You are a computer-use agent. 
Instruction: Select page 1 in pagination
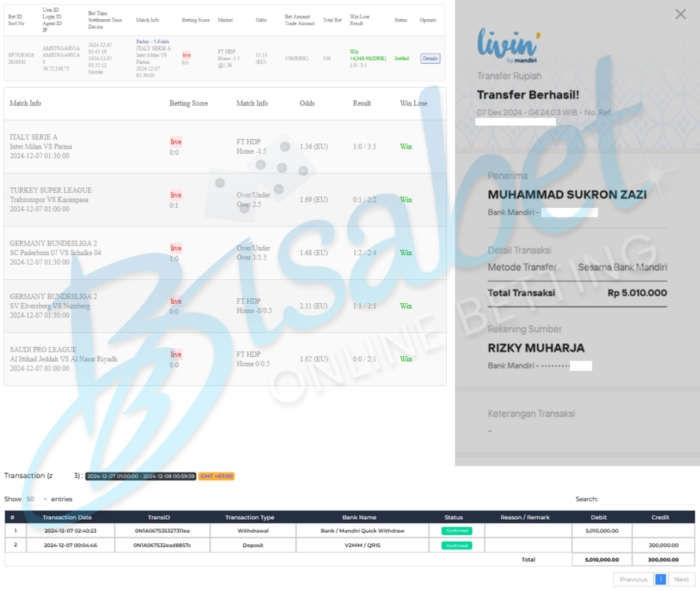point(660,579)
